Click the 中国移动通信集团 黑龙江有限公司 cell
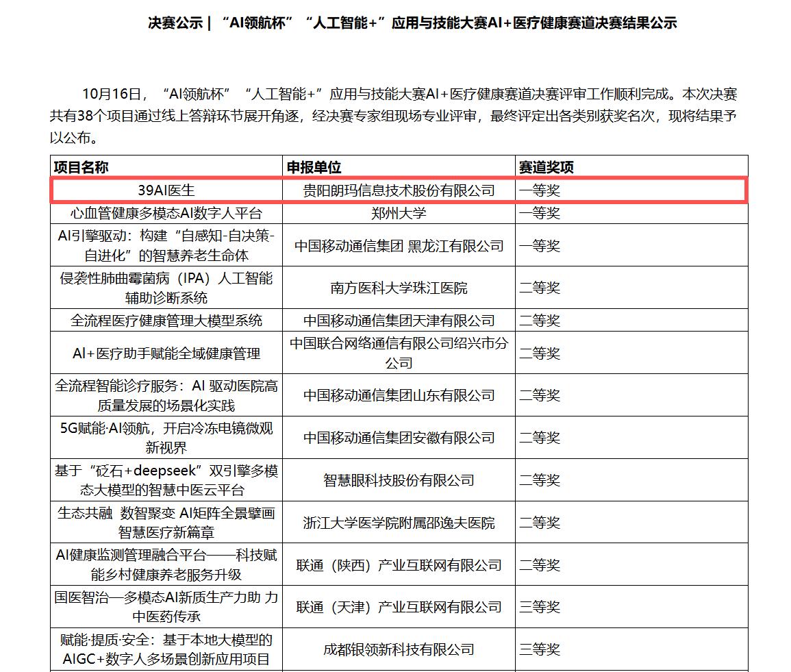This screenshot has height=672, width=791. click(399, 246)
